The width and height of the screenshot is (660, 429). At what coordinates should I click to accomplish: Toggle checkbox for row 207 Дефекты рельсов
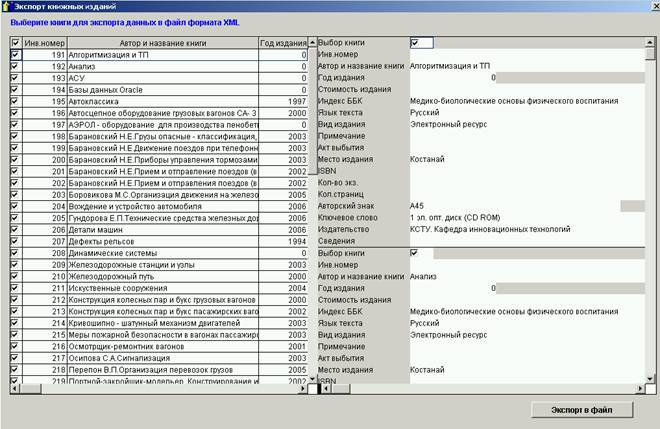coord(16,241)
